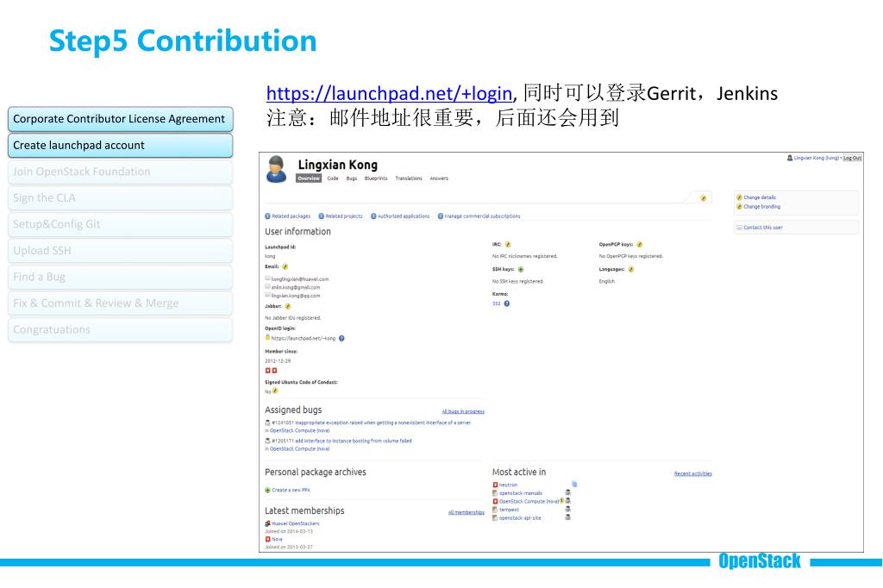This screenshot has width=883, height=588.
Task: Open tempest project link
Action: coord(509,510)
